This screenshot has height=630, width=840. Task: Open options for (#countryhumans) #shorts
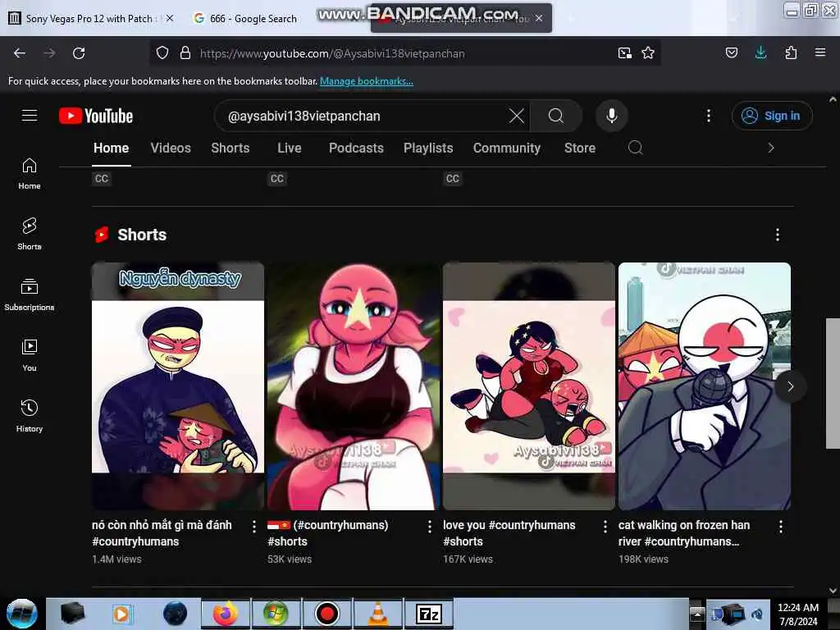pyautogui.click(x=430, y=527)
